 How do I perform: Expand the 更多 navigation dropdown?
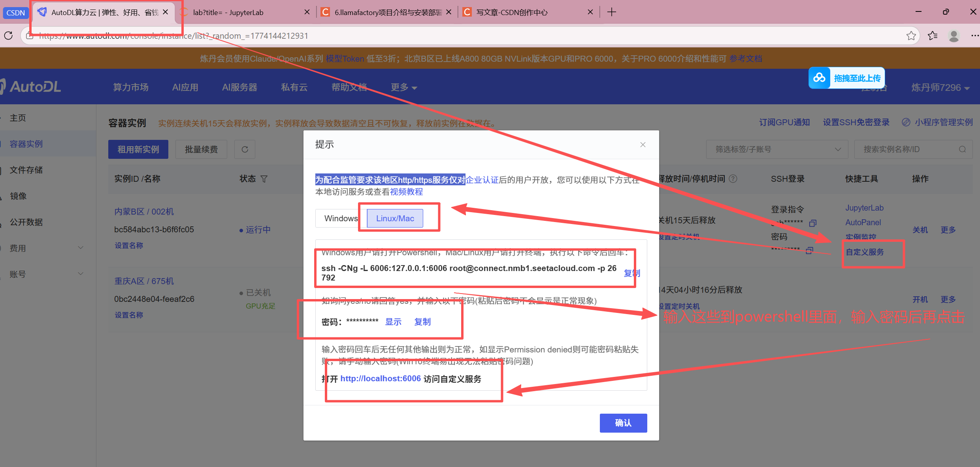pyautogui.click(x=403, y=87)
